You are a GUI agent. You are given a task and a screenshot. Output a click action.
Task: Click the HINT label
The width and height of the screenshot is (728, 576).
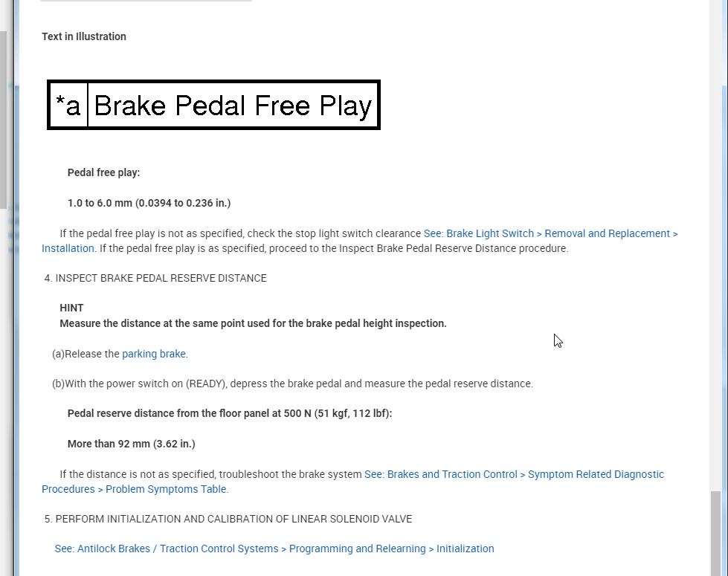click(71, 308)
